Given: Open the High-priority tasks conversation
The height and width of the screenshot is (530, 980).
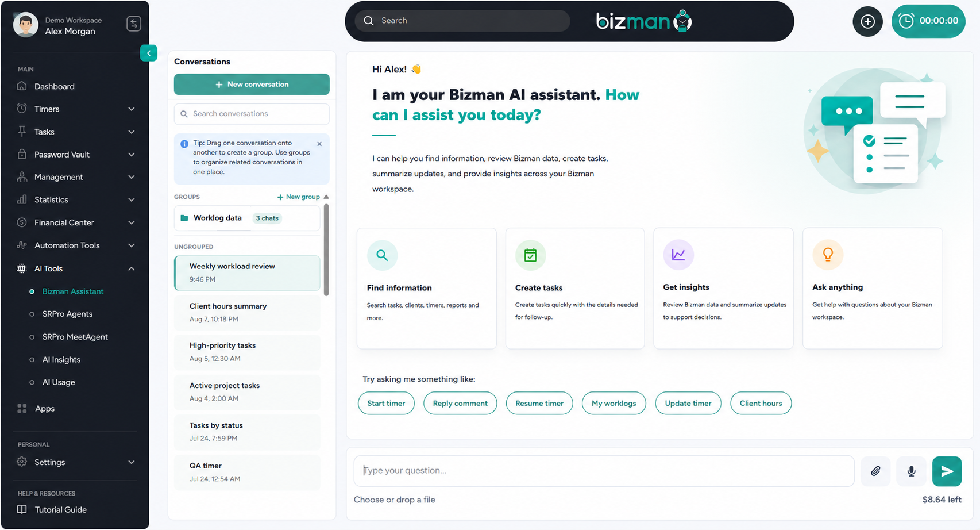Looking at the screenshot, I should click(x=247, y=352).
